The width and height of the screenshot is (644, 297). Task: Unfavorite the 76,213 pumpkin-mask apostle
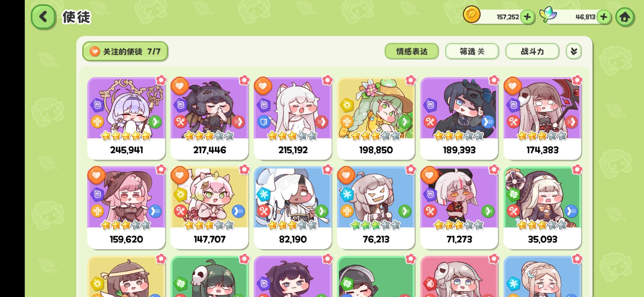(x=346, y=175)
